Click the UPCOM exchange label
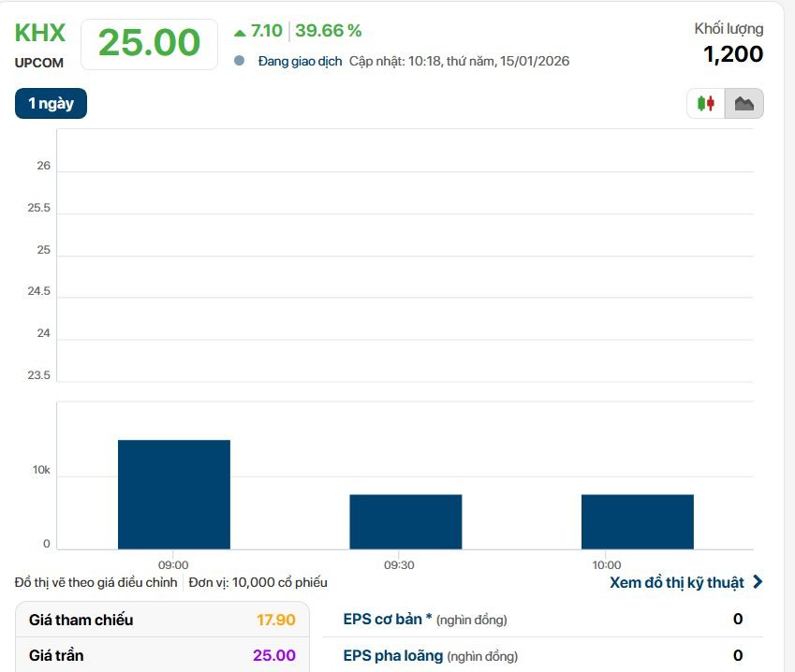The image size is (795, 672). coord(39,62)
